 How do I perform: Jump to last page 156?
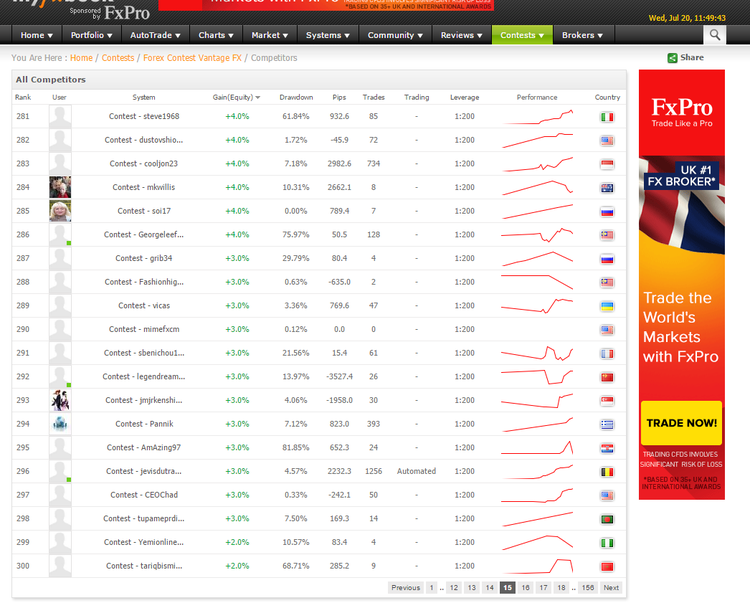click(588, 588)
